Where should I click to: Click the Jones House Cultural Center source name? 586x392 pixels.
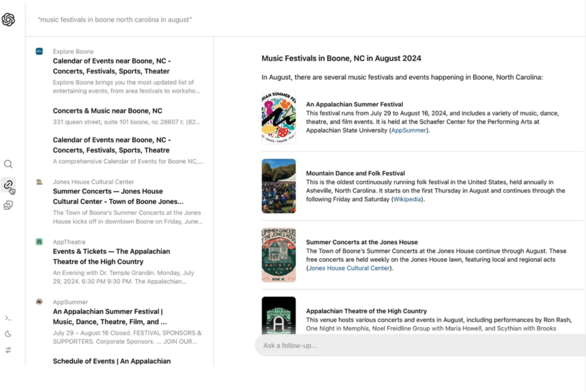[93, 182]
